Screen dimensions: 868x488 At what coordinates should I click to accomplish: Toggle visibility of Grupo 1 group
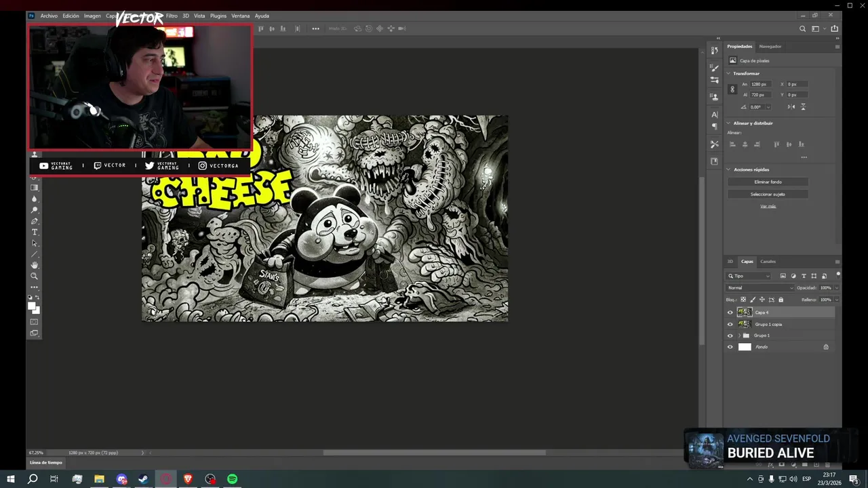coord(730,335)
